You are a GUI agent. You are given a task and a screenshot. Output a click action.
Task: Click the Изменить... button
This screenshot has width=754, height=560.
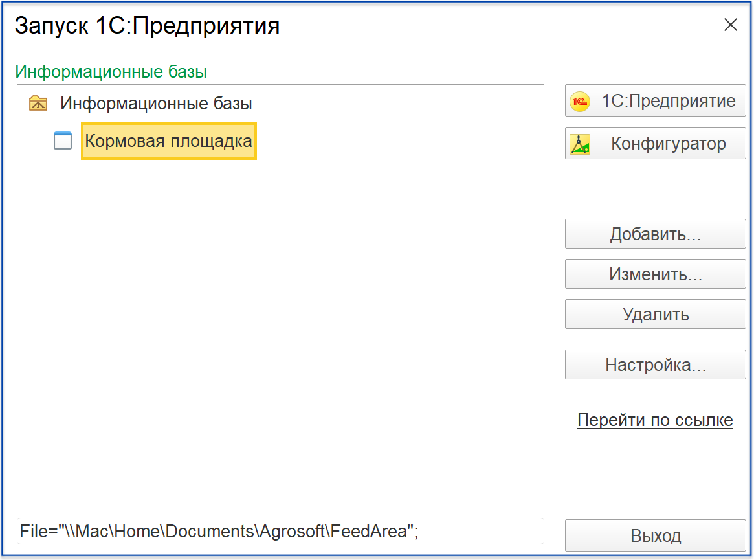pyautogui.click(x=656, y=274)
